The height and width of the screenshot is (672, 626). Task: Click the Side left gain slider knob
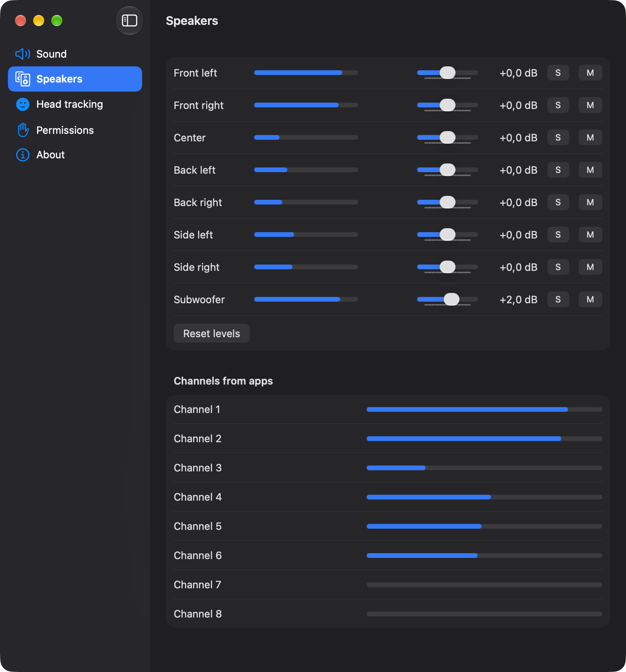pos(448,235)
